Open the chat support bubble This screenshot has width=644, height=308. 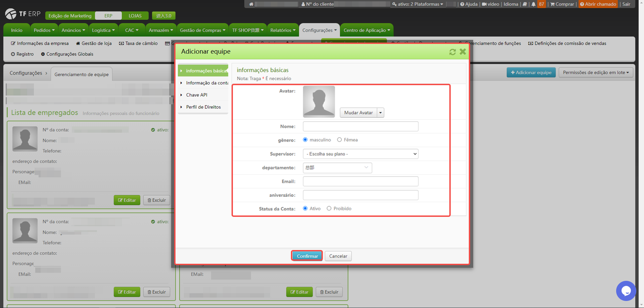(x=626, y=291)
